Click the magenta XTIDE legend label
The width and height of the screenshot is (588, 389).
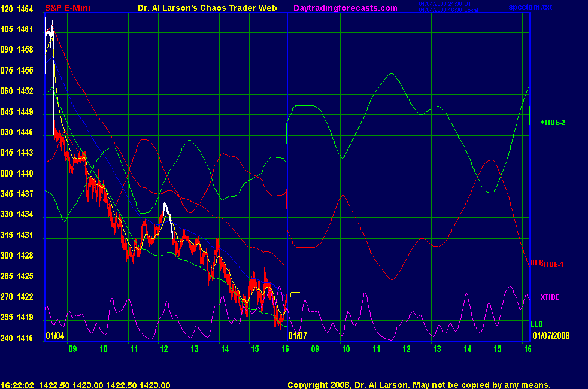[550, 297]
